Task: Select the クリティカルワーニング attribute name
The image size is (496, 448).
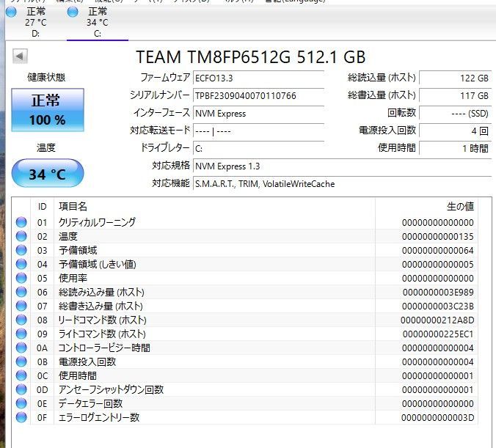Action: [97, 222]
